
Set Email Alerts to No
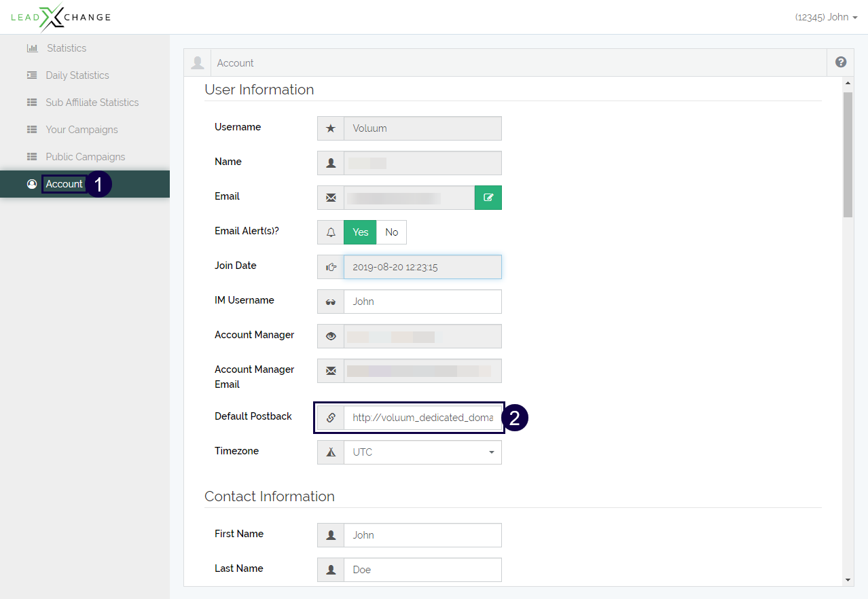pyautogui.click(x=391, y=232)
